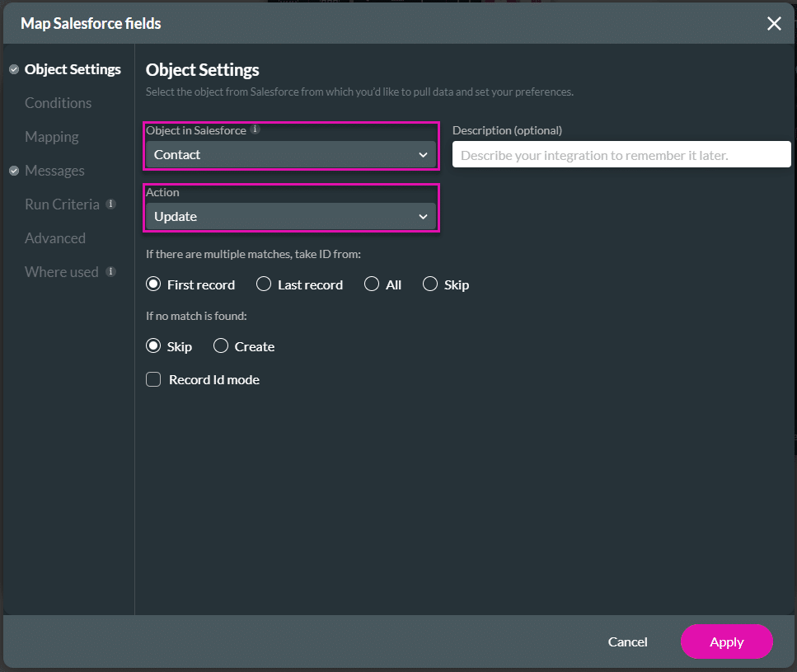Navigate to the Advanced step
The width and height of the screenshot is (797, 672).
click(x=54, y=238)
